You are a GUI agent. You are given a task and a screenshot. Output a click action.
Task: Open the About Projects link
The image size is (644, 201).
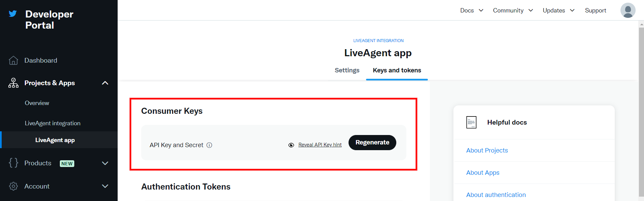coord(487,150)
